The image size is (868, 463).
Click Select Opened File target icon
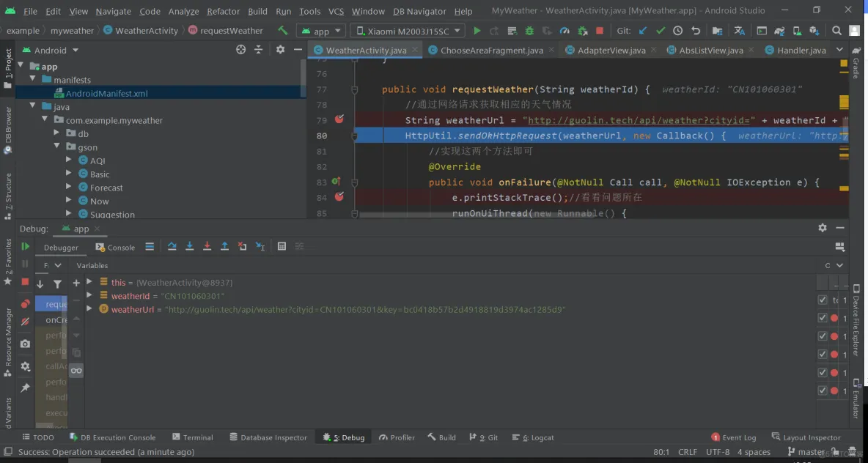coord(240,50)
